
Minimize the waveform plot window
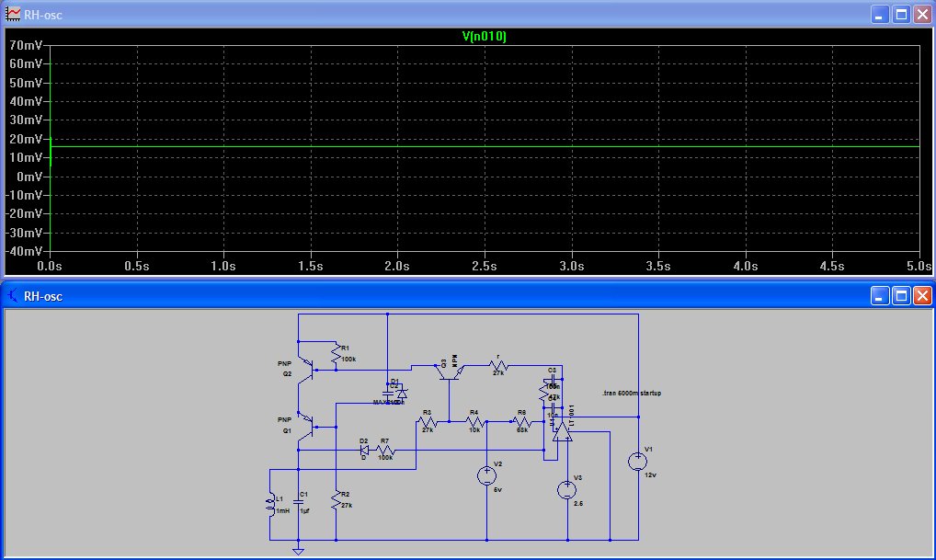point(879,15)
